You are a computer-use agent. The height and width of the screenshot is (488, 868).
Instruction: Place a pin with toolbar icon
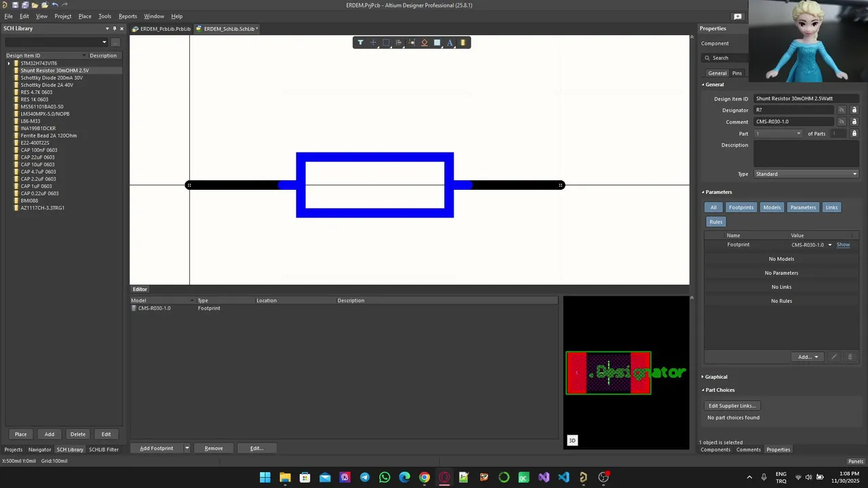click(412, 43)
